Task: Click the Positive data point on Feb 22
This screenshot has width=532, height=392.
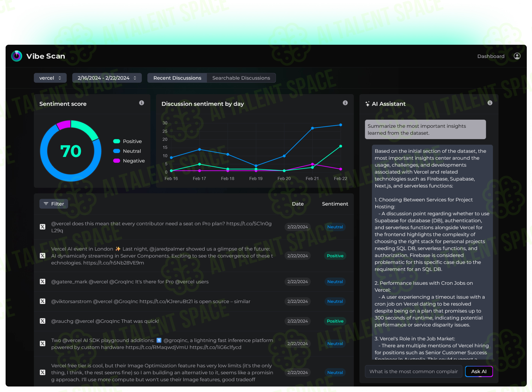Action: [x=341, y=146]
